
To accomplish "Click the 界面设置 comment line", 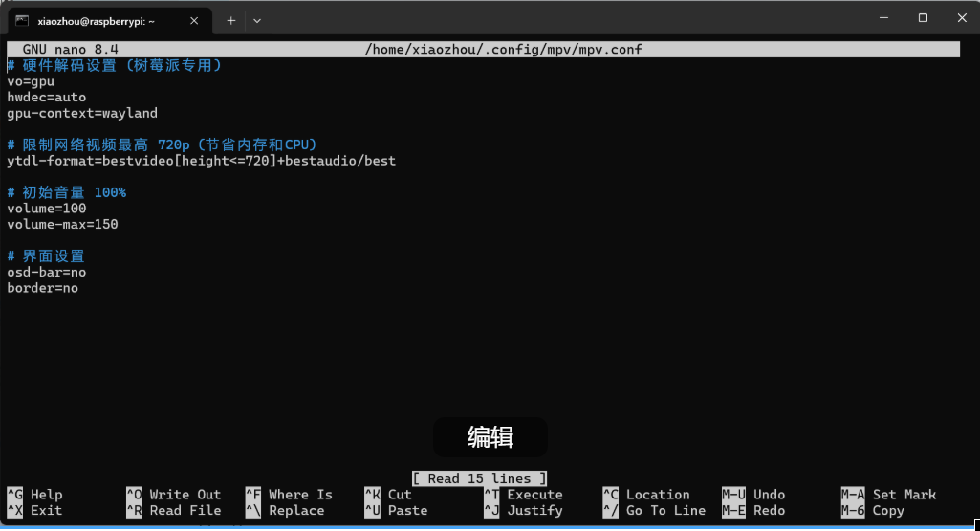I will (x=46, y=256).
